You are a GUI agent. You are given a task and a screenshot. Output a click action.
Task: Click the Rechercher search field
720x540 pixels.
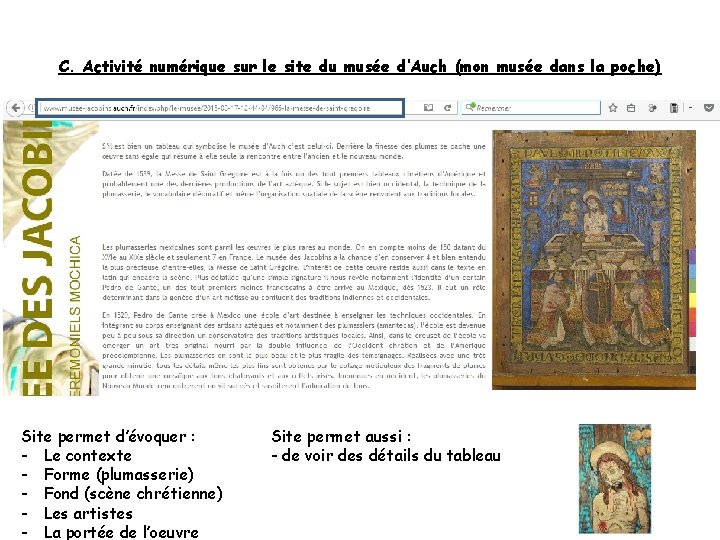[x=531, y=108]
